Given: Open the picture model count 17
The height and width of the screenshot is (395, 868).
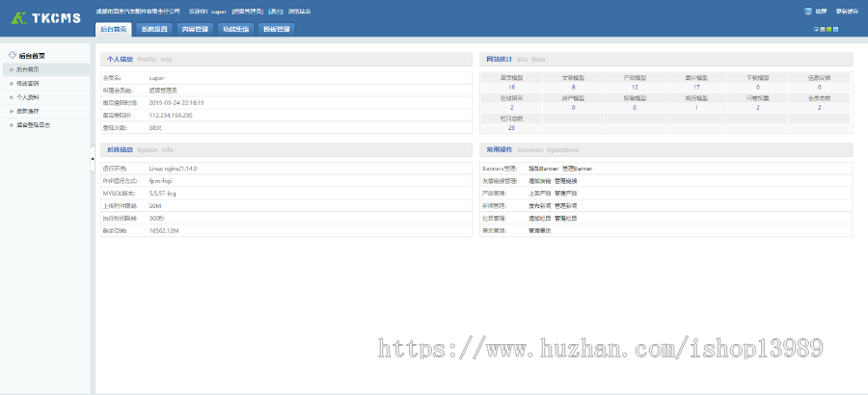Looking at the screenshot, I should point(695,88).
